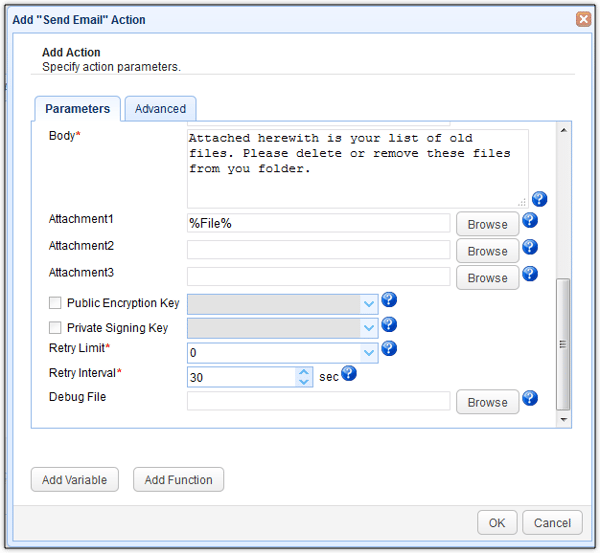Show help for Debug File

coord(530,398)
